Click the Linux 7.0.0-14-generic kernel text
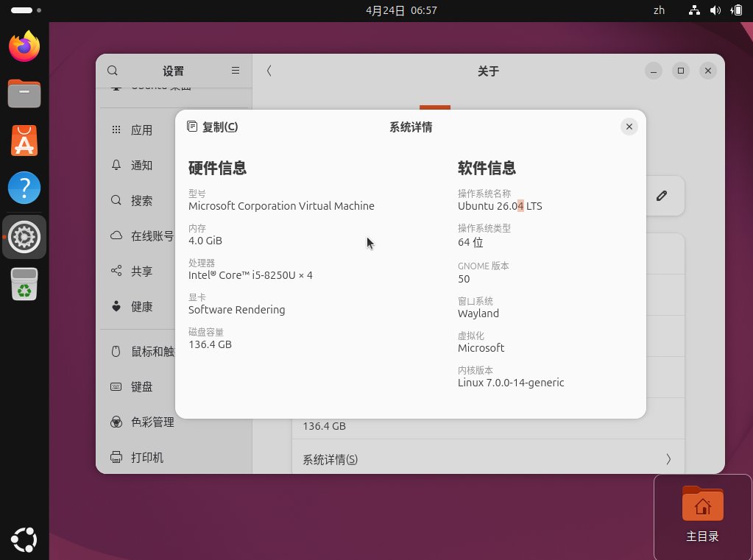The width and height of the screenshot is (753, 560). pyautogui.click(x=511, y=383)
